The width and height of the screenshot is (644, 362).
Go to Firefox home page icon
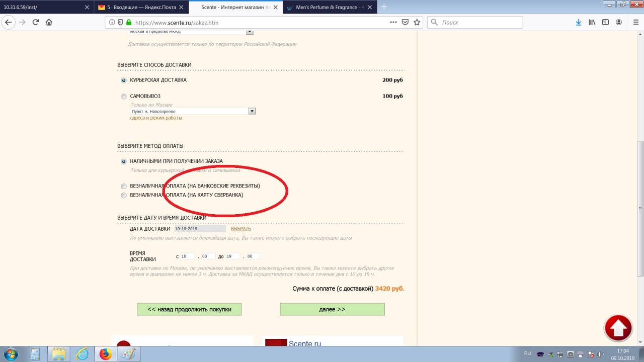[49, 22]
